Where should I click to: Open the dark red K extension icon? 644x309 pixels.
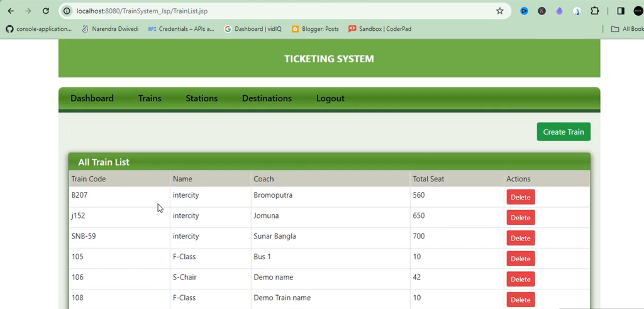[x=541, y=11]
